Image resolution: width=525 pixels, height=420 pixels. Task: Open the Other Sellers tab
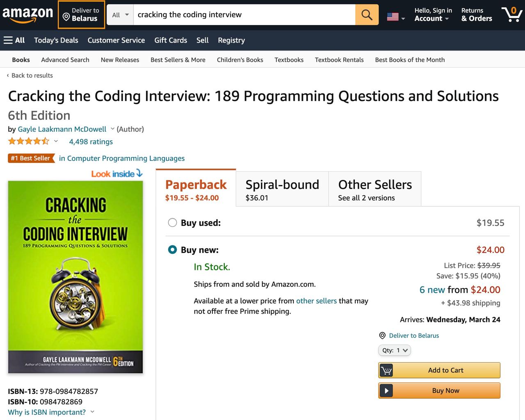click(x=375, y=189)
